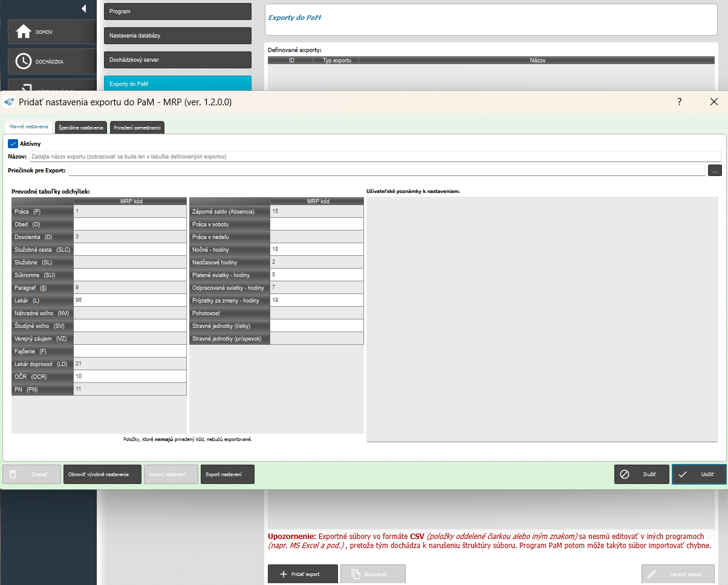Open Dochádzka via the clock icon
Image resolution: width=728 pixels, height=585 pixels.
pos(23,61)
